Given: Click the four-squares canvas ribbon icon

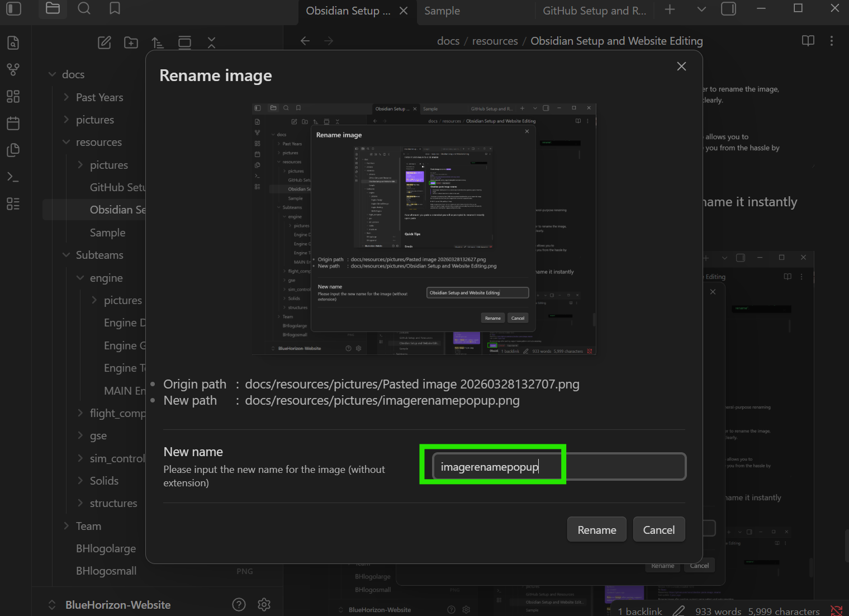Looking at the screenshot, I should 13,96.
